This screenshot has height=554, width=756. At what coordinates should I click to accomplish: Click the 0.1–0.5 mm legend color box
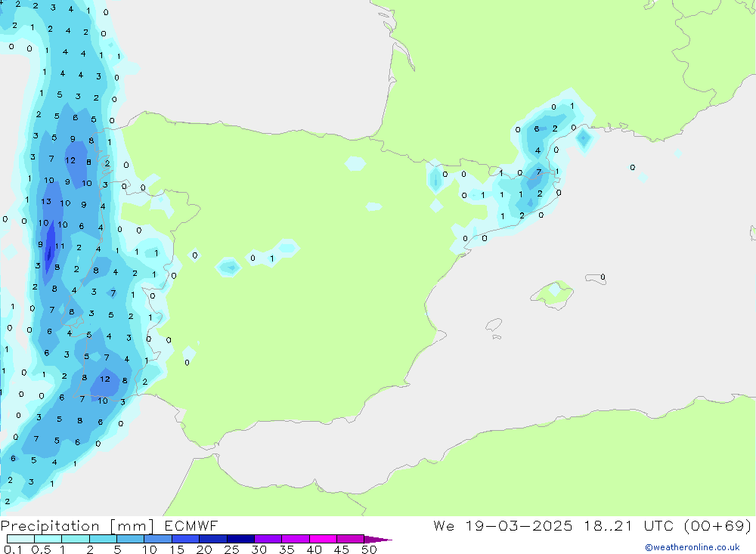20,539
